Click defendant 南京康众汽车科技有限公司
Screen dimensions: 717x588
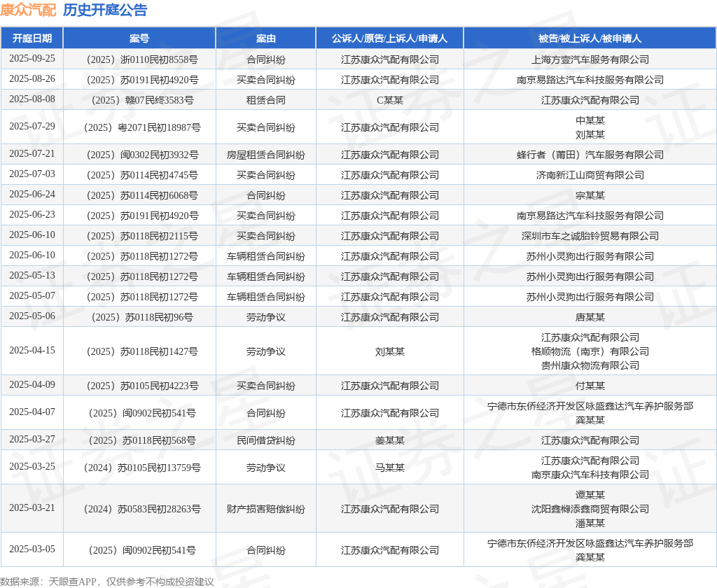(x=590, y=475)
